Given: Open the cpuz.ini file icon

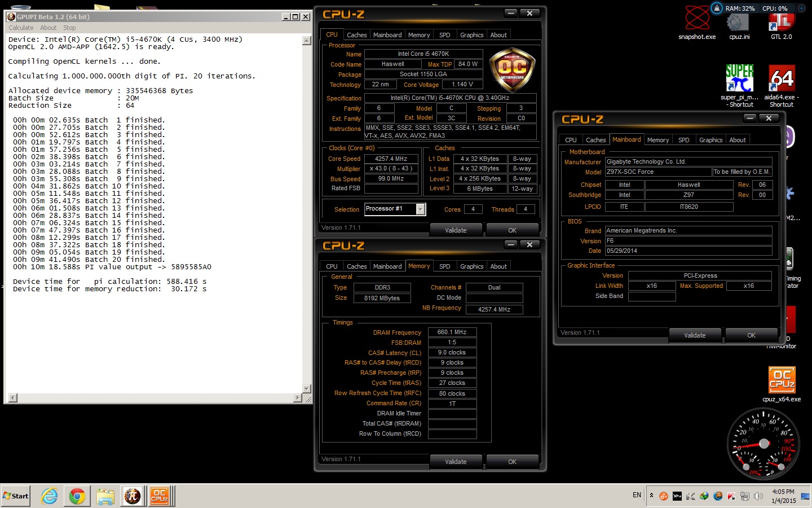Looking at the screenshot, I should click(x=739, y=25).
